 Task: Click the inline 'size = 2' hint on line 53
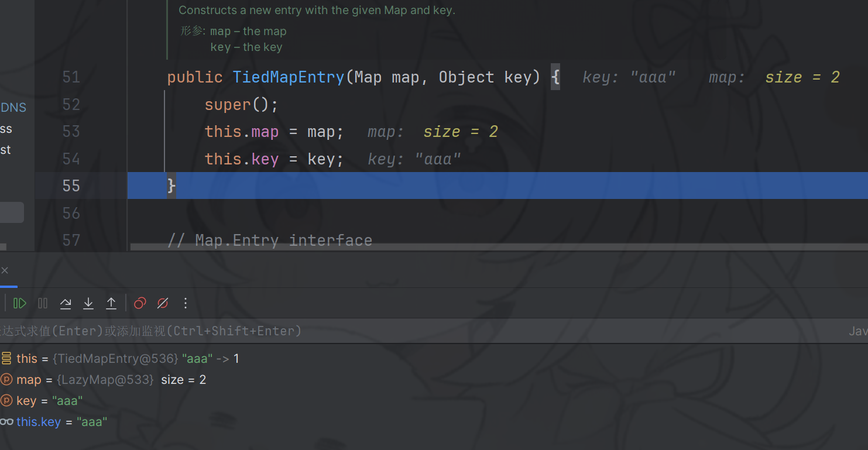(x=460, y=132)
